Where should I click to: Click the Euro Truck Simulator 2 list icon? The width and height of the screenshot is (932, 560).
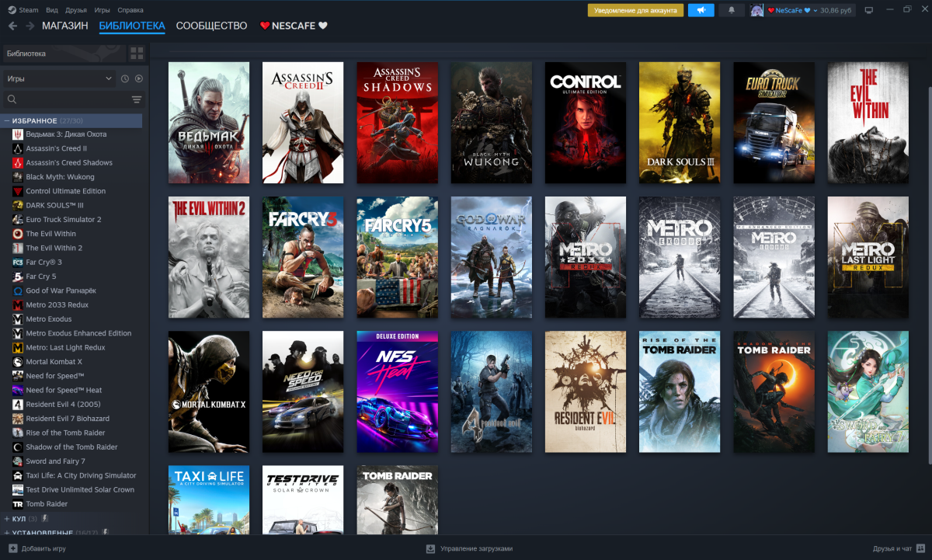click(18, 220)
